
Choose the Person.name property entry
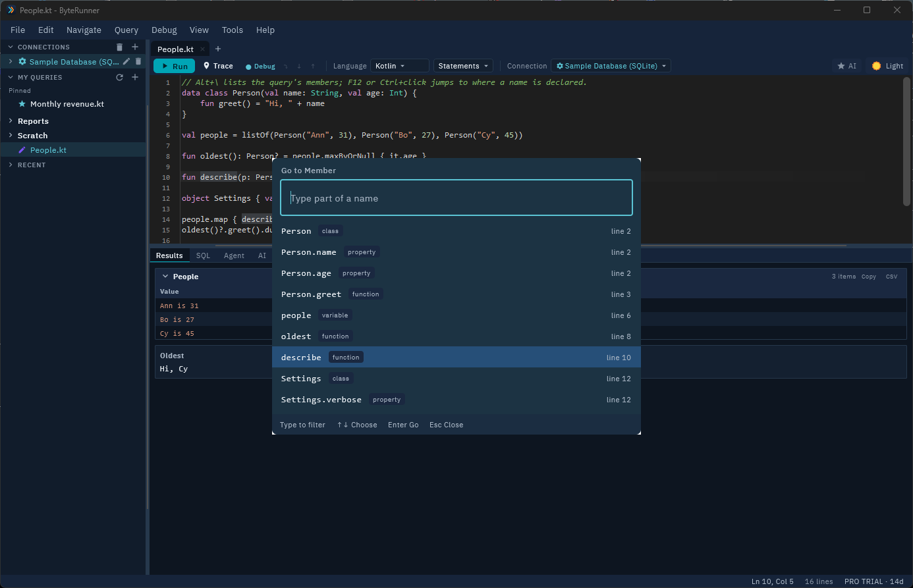(456, 252)
